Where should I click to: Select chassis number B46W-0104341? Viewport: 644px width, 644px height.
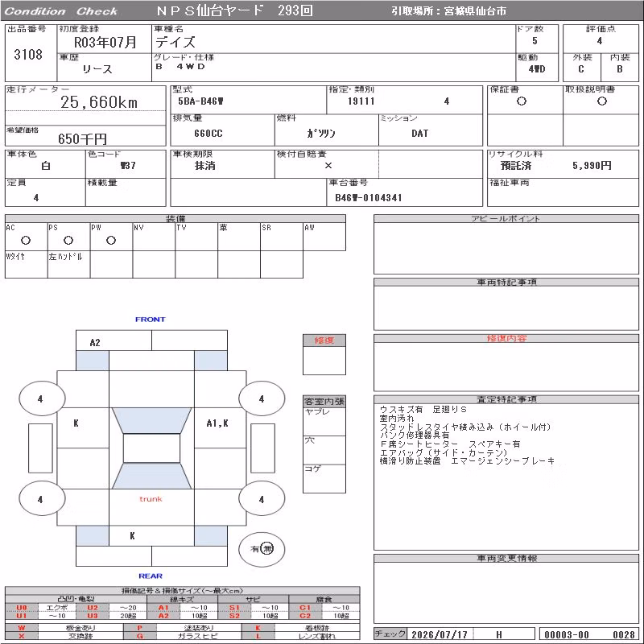pyautogui.click(x=369, y=198)
